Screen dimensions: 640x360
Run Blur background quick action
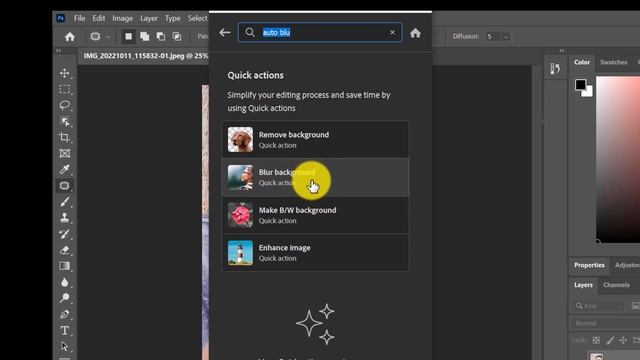315,177
